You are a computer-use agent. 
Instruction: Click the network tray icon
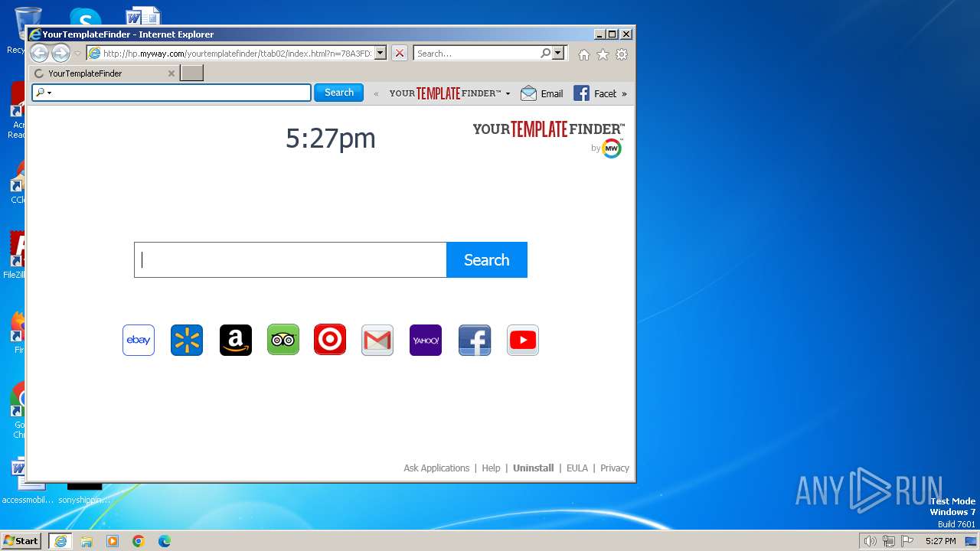tap(889, 541)
